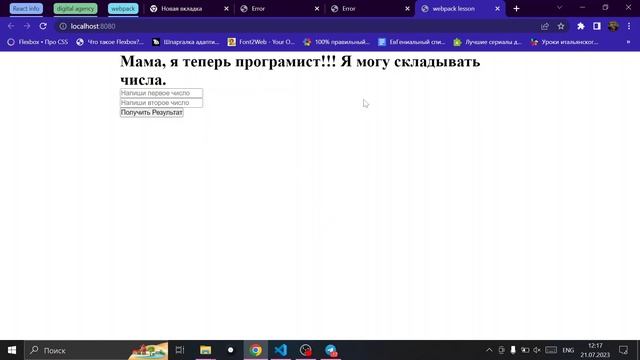Screen dimensions: 640x360
Task: Open Visual Studio Code from taskbar
Action: pyautogui.click(x=281, y=350)
